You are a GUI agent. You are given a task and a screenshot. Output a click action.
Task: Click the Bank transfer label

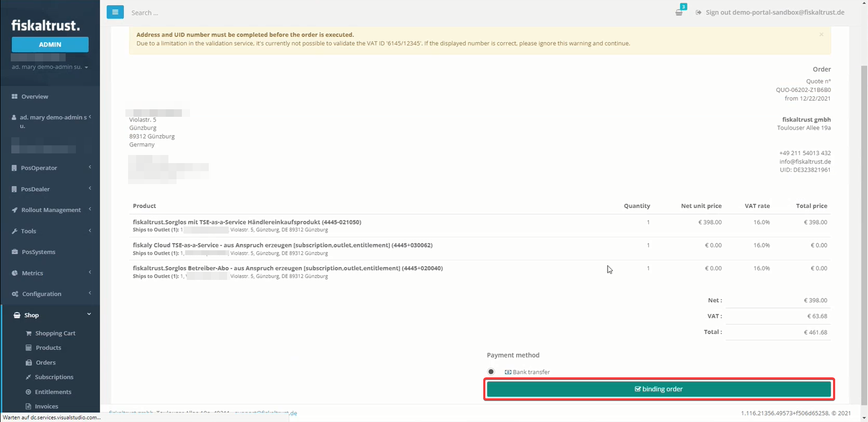(x=531, y=372)
